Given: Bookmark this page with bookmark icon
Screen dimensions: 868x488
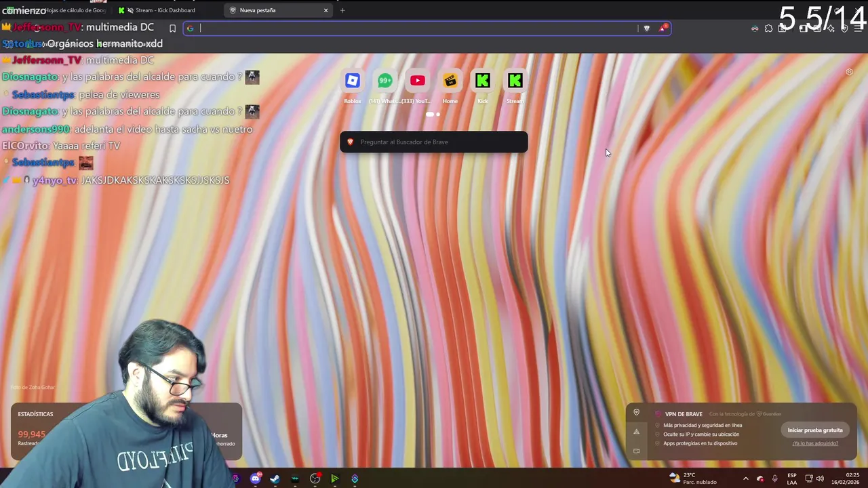Looking at the screenshot, I should coord(172,28).
